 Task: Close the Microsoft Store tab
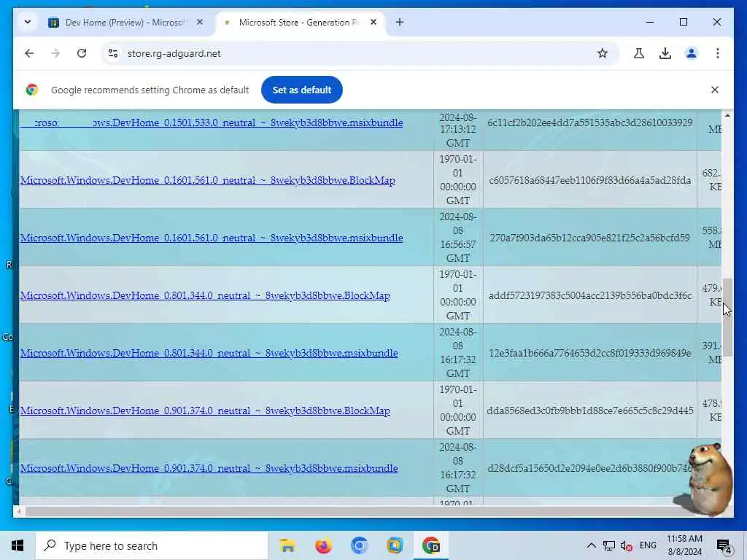[373, 22]
